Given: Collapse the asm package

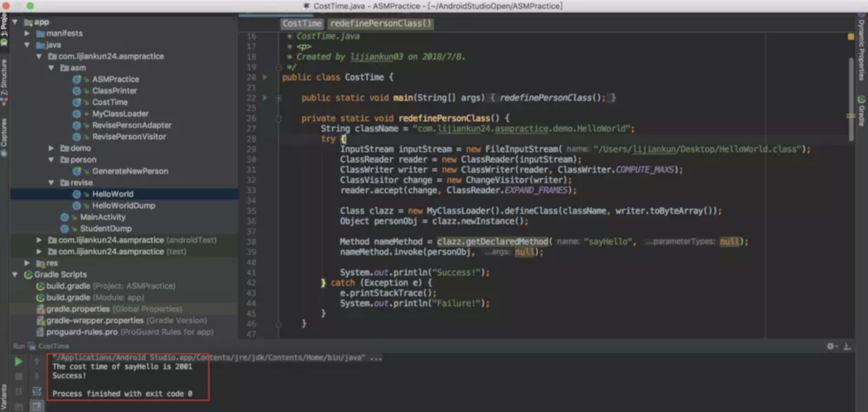Looking at the screenshot, I should [51, 68].
